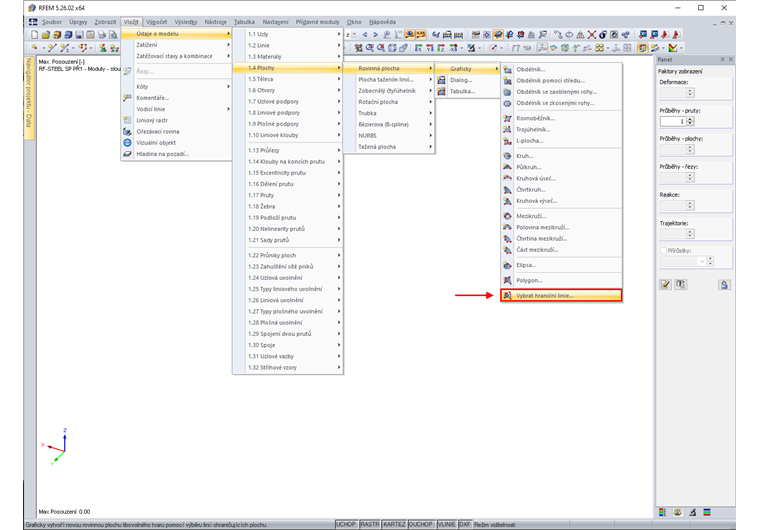The height and width of the screenshot is (530, 760).
Task: Expand the NURBS submenu
Action: coord(389,135)
